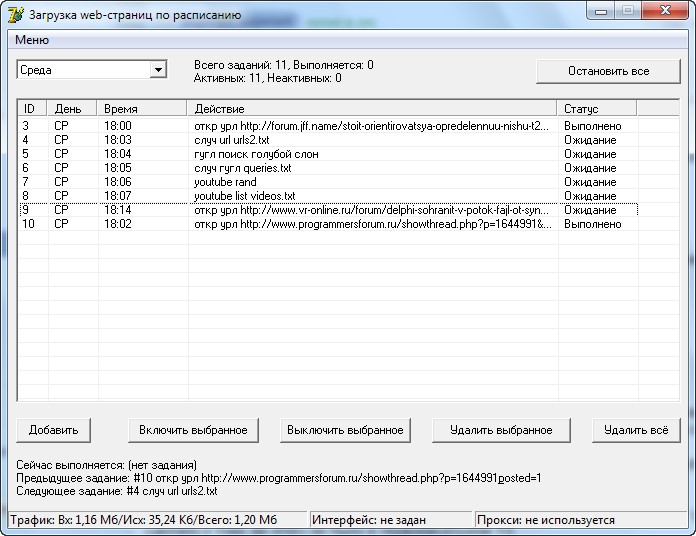Click the Добавить button

[53, 430]
